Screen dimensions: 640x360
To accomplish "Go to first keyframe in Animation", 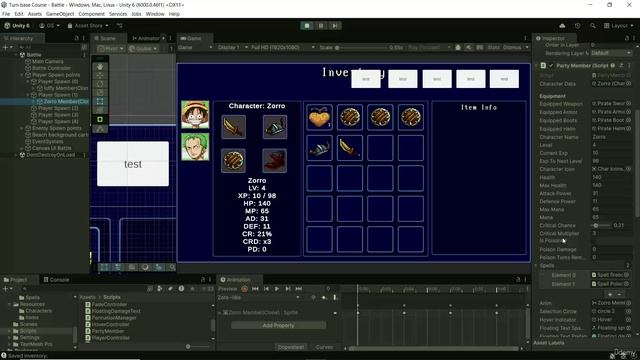I will 255,289.
